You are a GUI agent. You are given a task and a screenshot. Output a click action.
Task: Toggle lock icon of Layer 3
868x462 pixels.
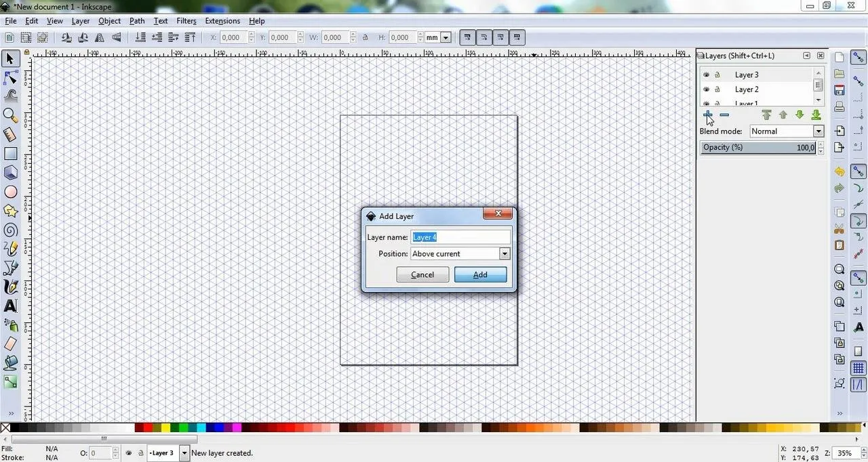pos(717,75)
